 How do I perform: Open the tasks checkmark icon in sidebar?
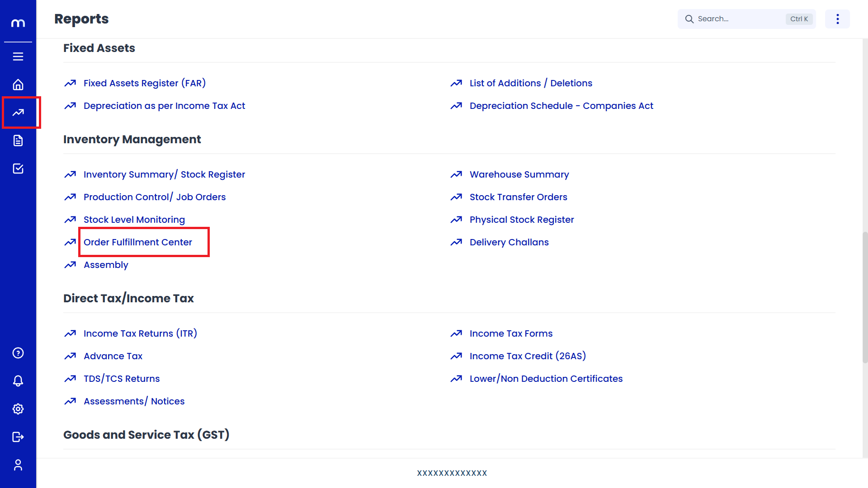pos(18,169)
